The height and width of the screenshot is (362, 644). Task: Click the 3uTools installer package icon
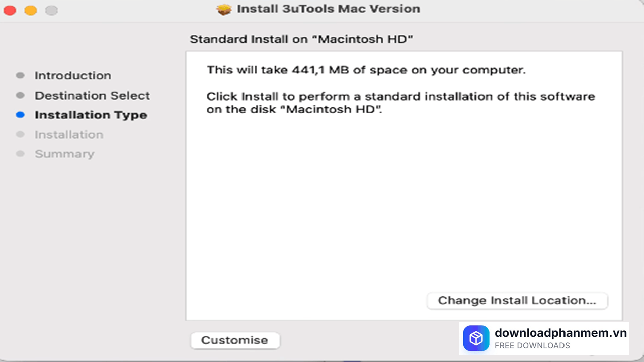[x=224, y=9]
